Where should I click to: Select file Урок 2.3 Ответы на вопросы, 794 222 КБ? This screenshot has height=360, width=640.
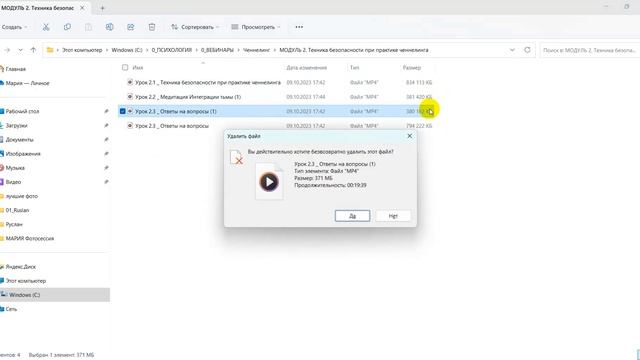[172, 126]
